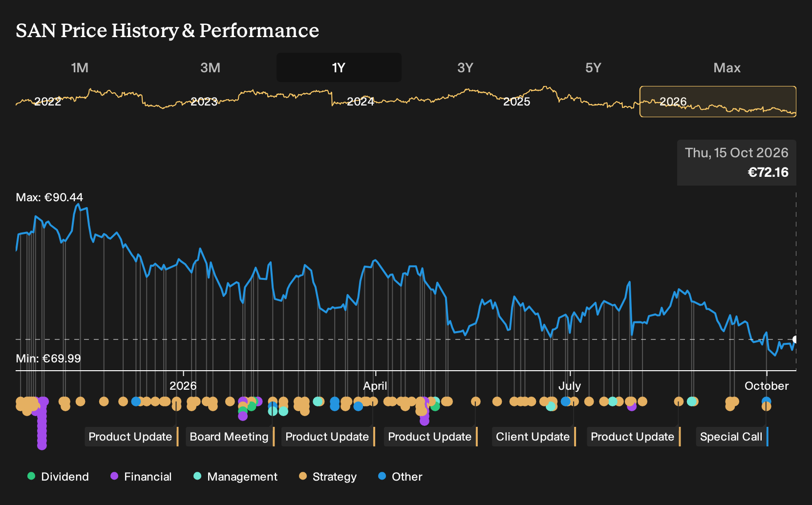
Task: Click the 'Thu, 15 Oct 2026' tooltip date
Action: coord(737,153)
